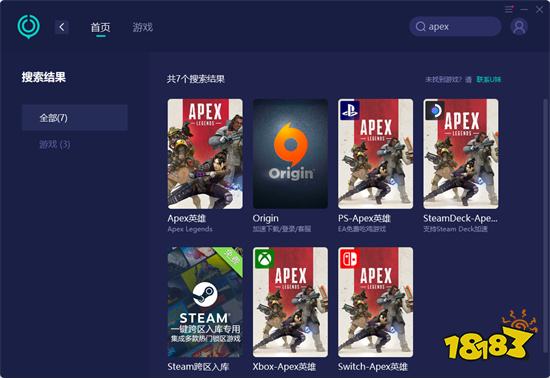
Task: Click the Xbox-Apex英雄 title text
Action: [284, 367]
